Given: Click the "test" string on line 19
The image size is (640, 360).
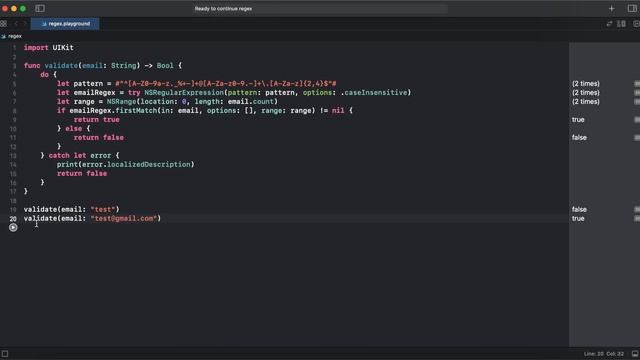Looking at the screenshot, I should 103,209.
